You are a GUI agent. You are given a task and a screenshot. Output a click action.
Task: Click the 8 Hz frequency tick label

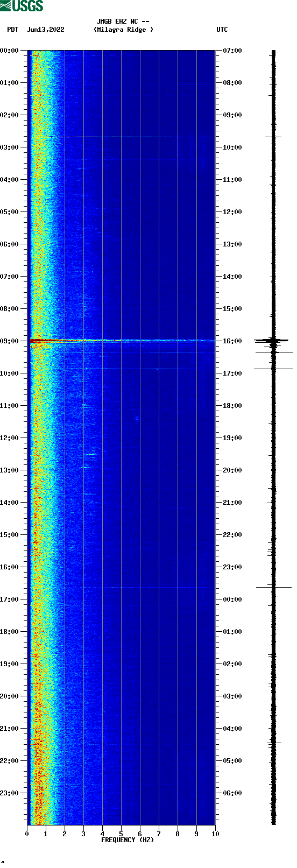pos(178,834)
